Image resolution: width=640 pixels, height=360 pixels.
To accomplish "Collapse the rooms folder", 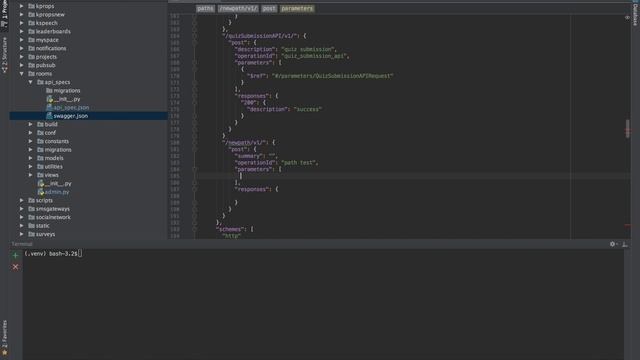I will click(x=22, y=74).
